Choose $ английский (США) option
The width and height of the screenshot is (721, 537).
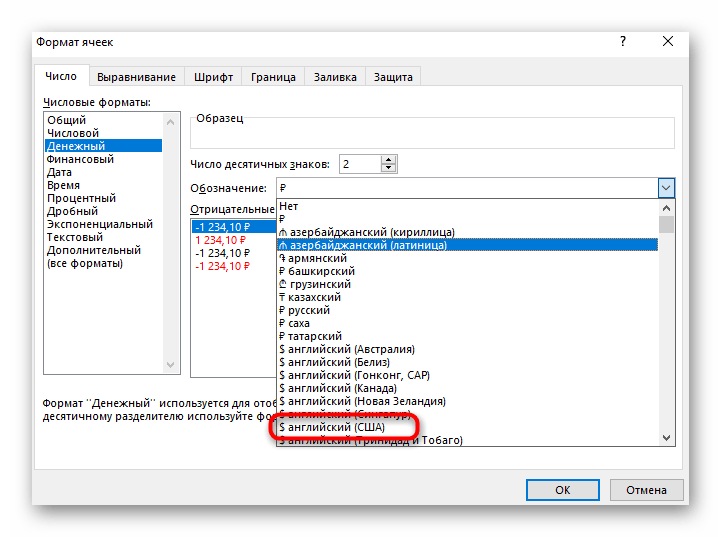pos(467,427)
